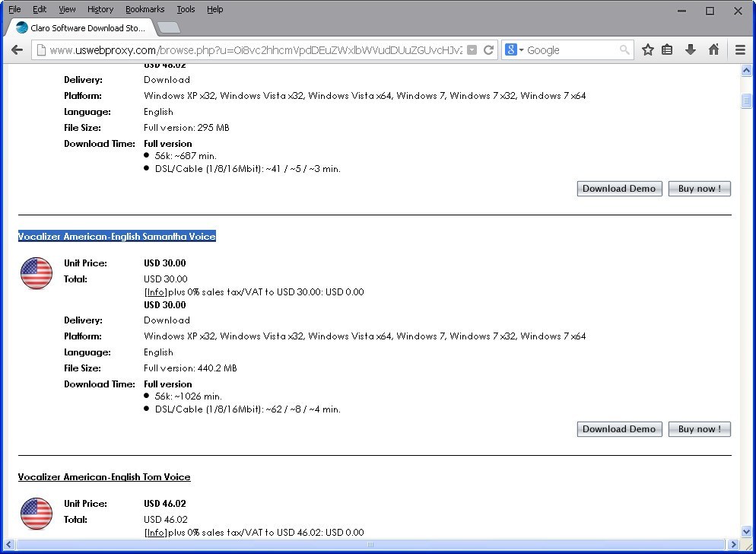Open the Bookmarks menu

145,9
